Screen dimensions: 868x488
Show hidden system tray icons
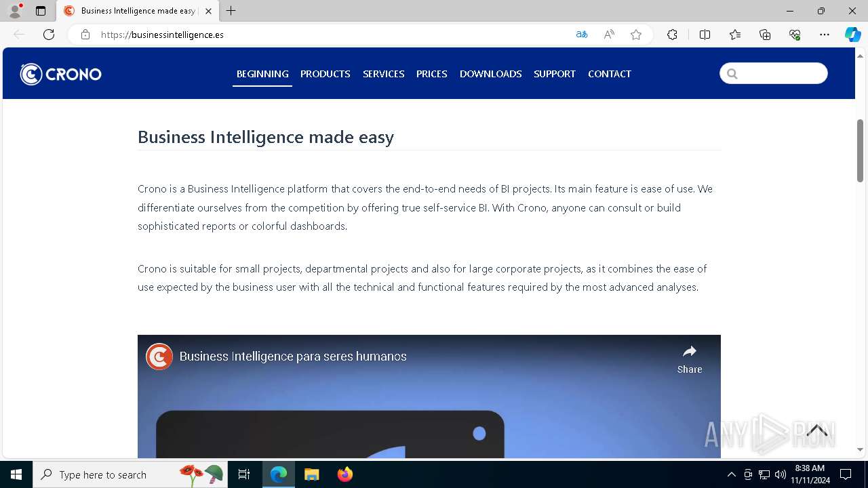click(731, 474)
